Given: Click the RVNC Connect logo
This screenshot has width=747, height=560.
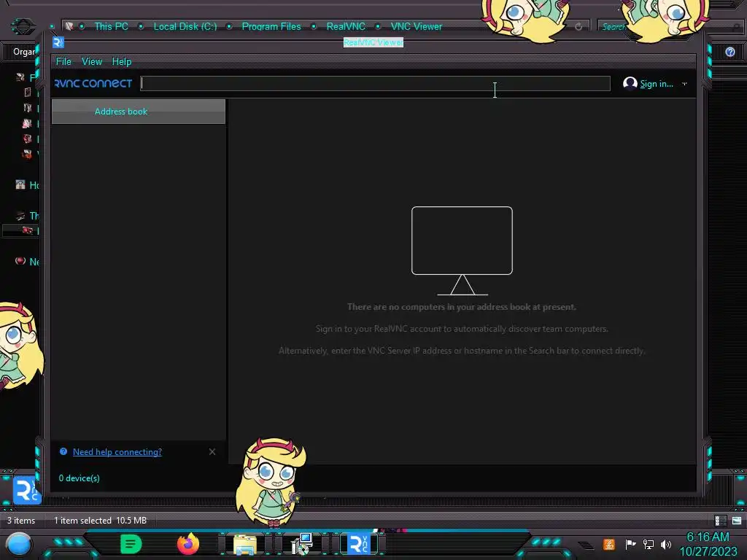Looking at the screenshot, I should 93,83.
